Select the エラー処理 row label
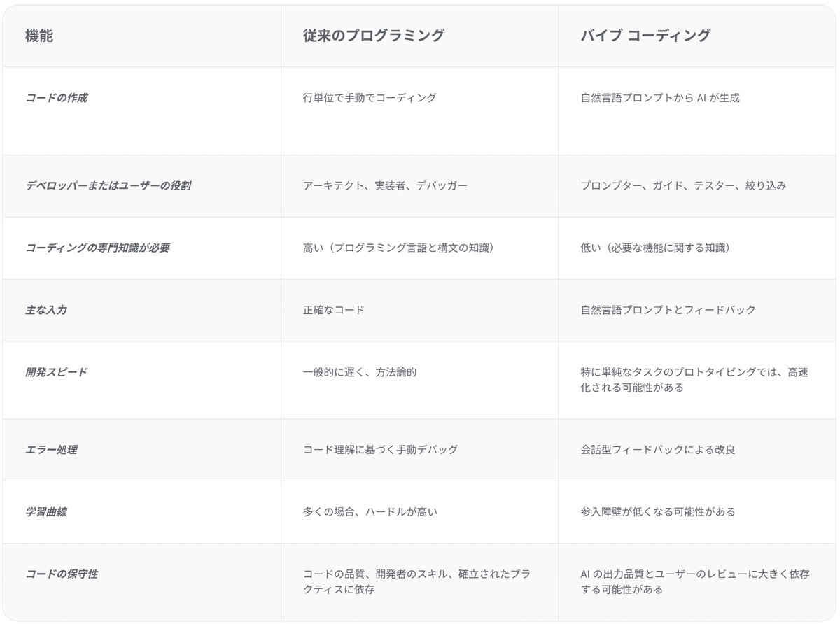The height and width of the screenshot is (624, 840). click(x=51, y=450)
